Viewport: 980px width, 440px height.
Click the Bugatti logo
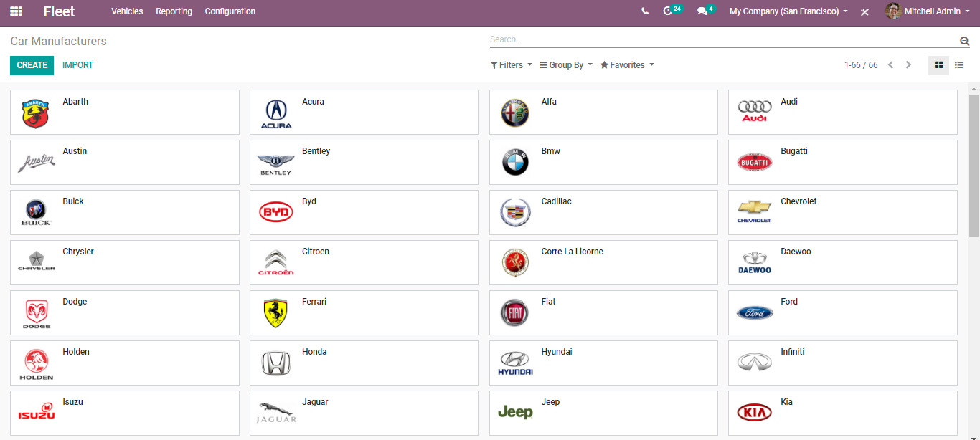tap(755, 163)
